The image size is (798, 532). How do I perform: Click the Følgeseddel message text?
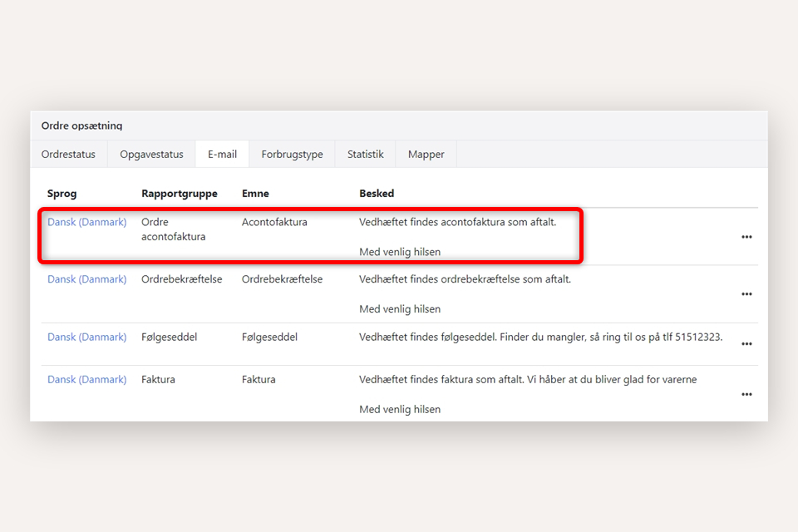(x=540, y=337)
